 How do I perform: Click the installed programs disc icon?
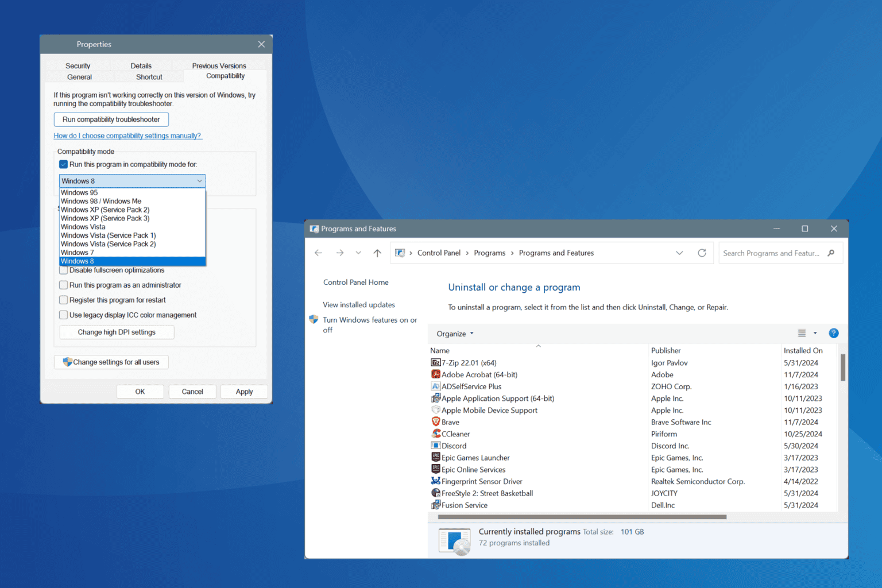pos(455,540)
